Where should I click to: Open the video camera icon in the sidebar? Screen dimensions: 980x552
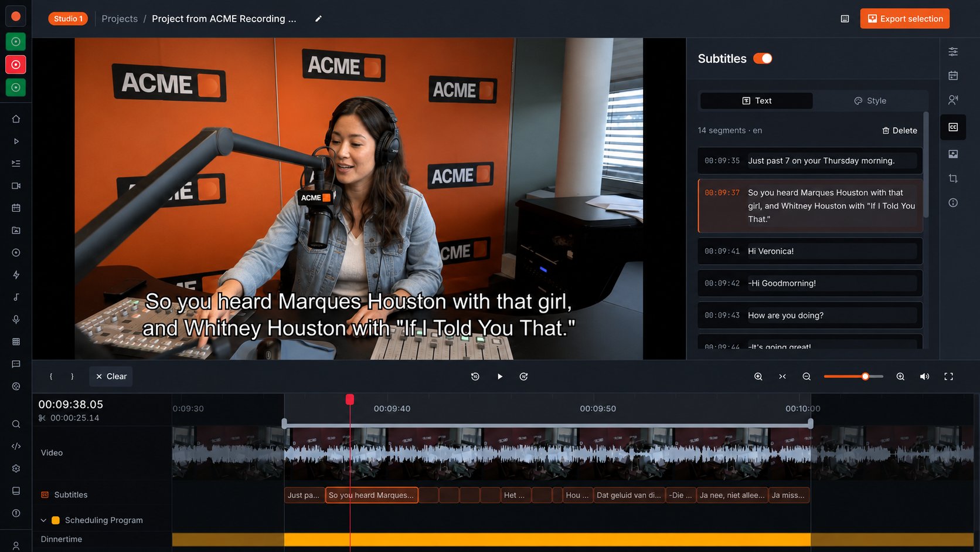click(16, 186)
